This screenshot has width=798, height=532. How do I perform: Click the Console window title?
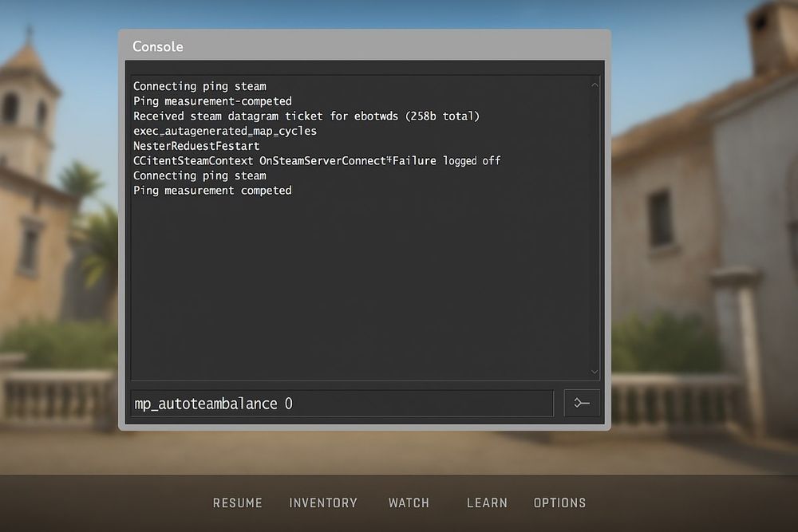[158, 47]
